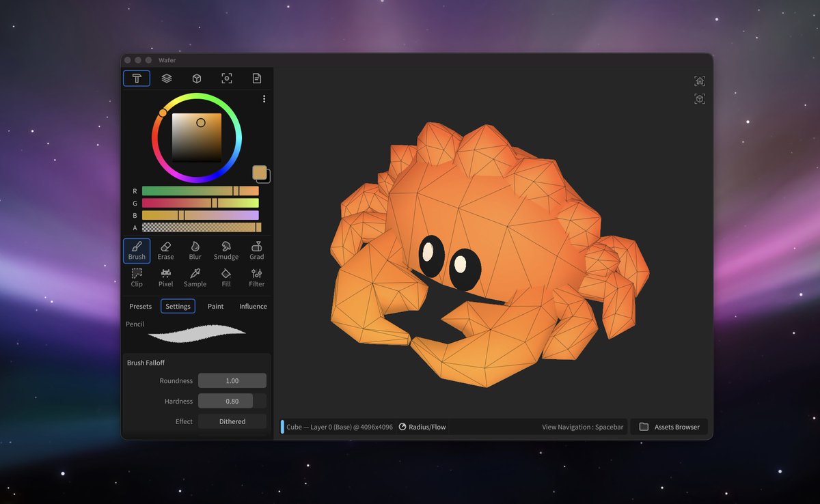Open the focus capture panel icon
The image size is (820, 504).
[x=227, y=79]
